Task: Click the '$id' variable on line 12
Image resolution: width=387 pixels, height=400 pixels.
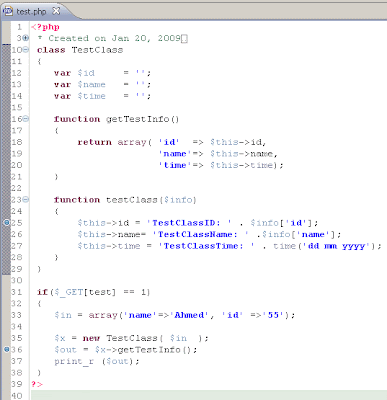Action: (86, 73)
